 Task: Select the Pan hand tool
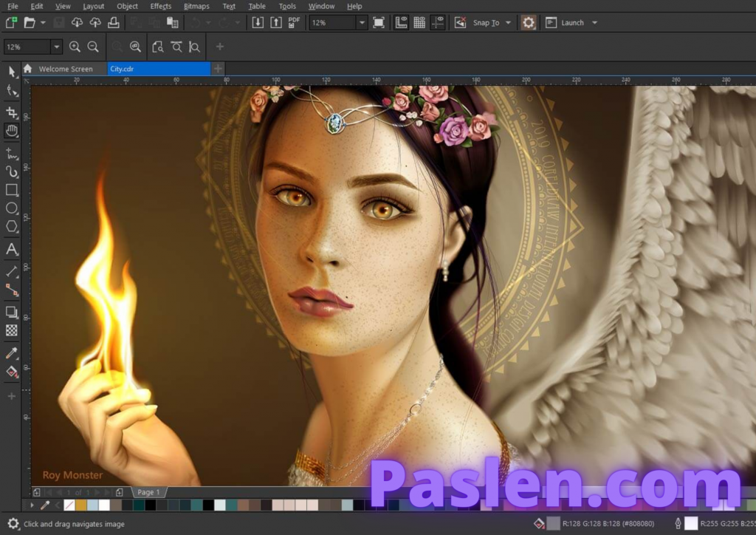(x=12, y=131)
